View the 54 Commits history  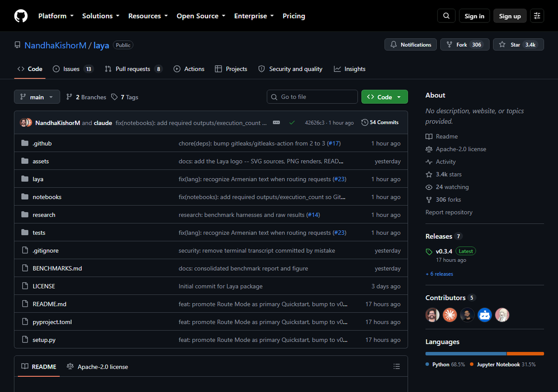pos(380,122)
